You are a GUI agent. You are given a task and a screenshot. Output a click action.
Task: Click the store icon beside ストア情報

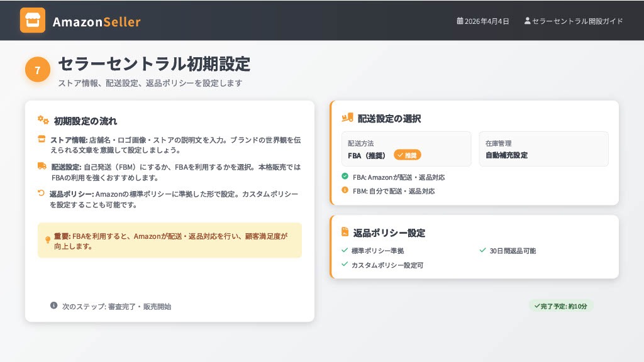42,139
